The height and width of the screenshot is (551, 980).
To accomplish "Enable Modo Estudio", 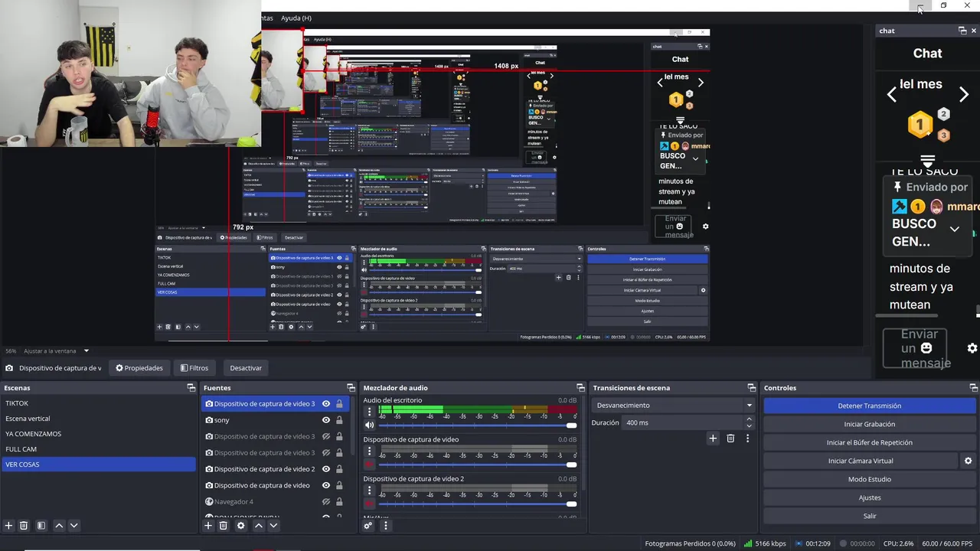I will [870, 479].
